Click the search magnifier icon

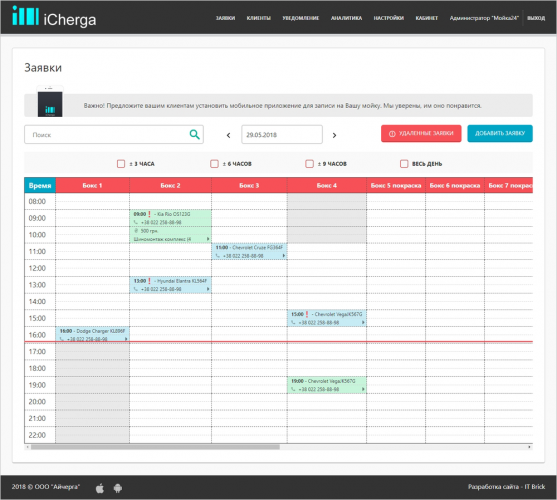tap(194, 134)
